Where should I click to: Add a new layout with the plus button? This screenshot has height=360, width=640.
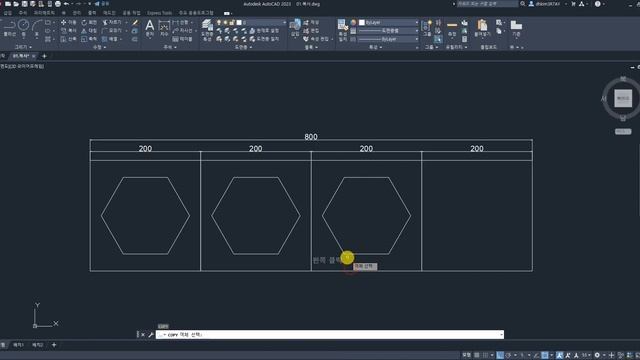(54, 345)
